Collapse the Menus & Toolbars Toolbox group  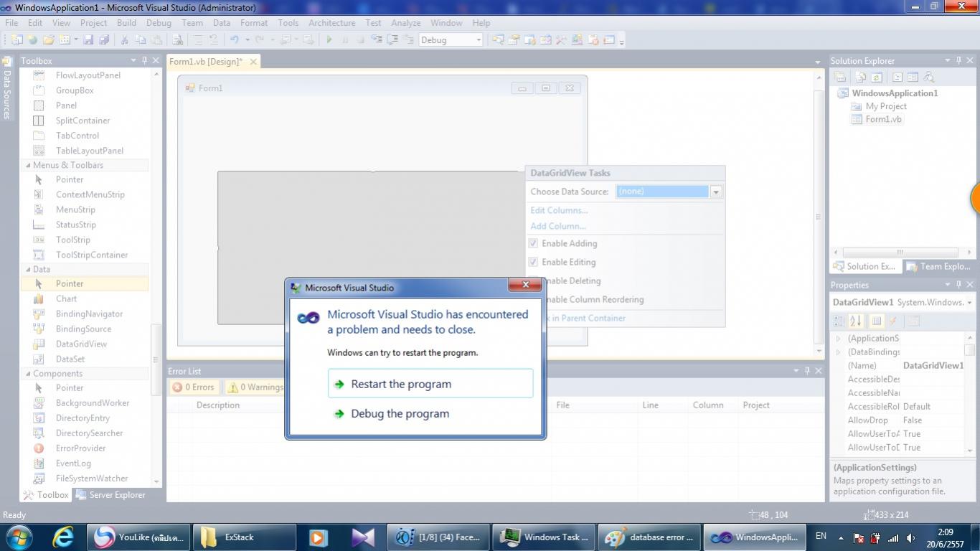pos(27,165)
